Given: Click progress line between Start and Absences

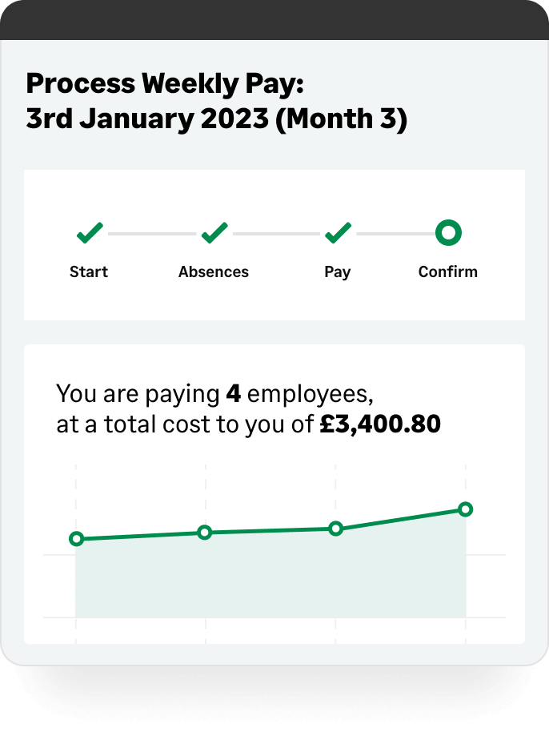Looking at the screenshot, I should click(152, 234).
